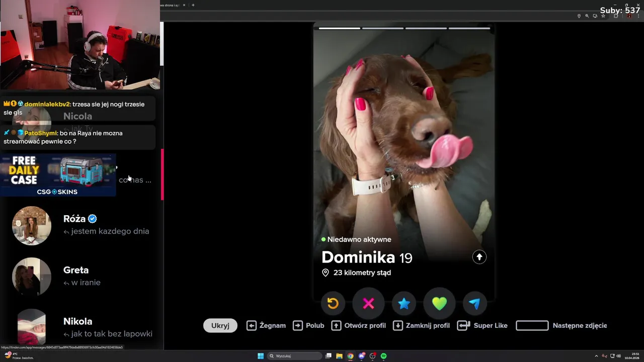Viewport: 644px width, 362px height.
Task: Expand the hidden system tray icons chevron
Action: pyautogui.click(x=597, y=356)
